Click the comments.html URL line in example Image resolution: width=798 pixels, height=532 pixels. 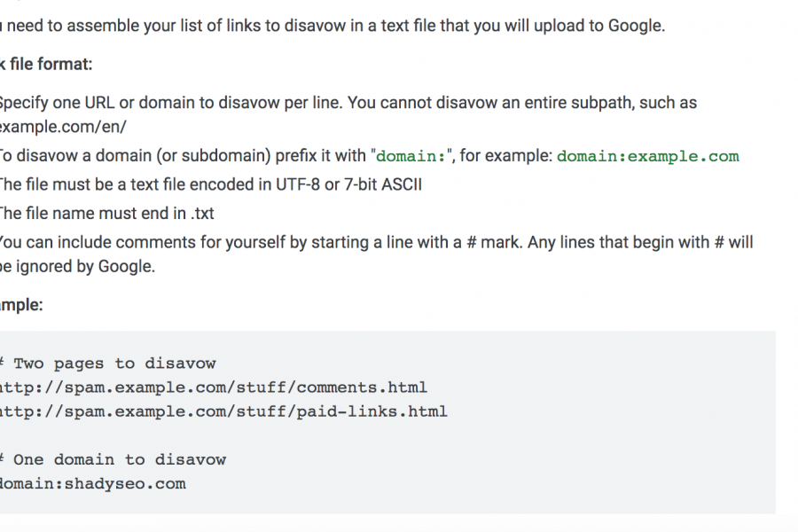[214, 387]
